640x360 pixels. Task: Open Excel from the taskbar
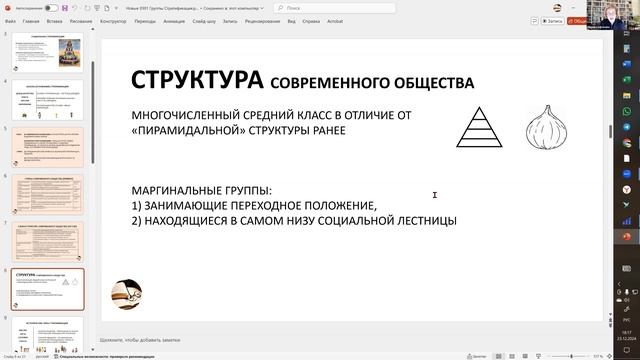(x=627, y=80)
